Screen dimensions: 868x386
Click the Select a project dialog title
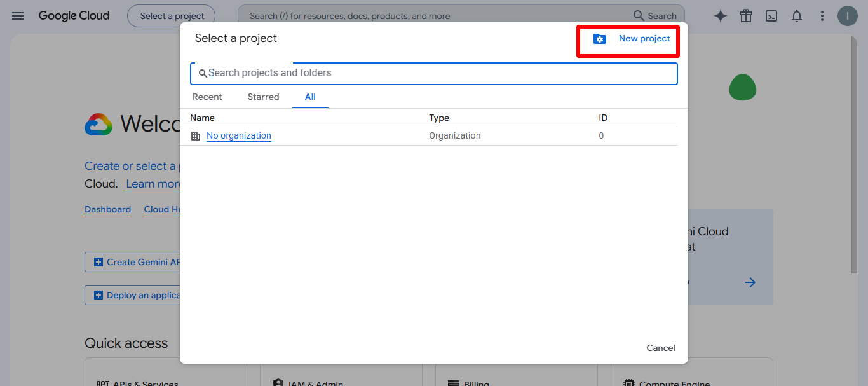point(236,38)
